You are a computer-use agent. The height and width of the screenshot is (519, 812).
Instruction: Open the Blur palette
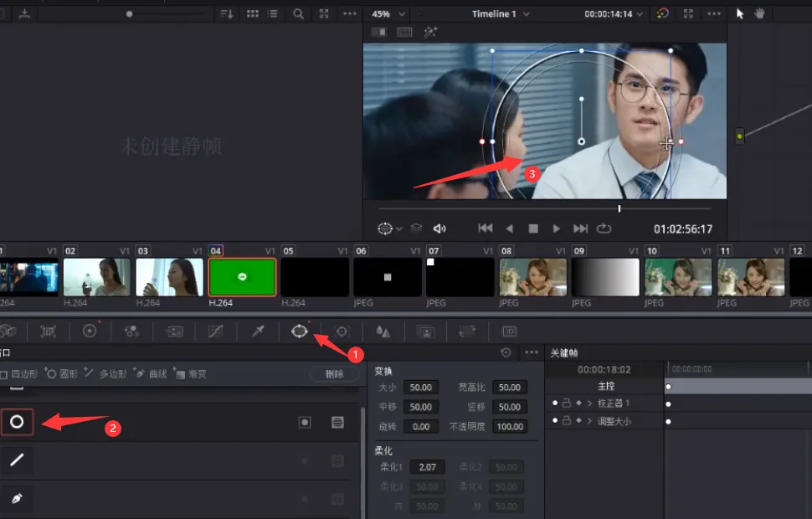point(383,331)
